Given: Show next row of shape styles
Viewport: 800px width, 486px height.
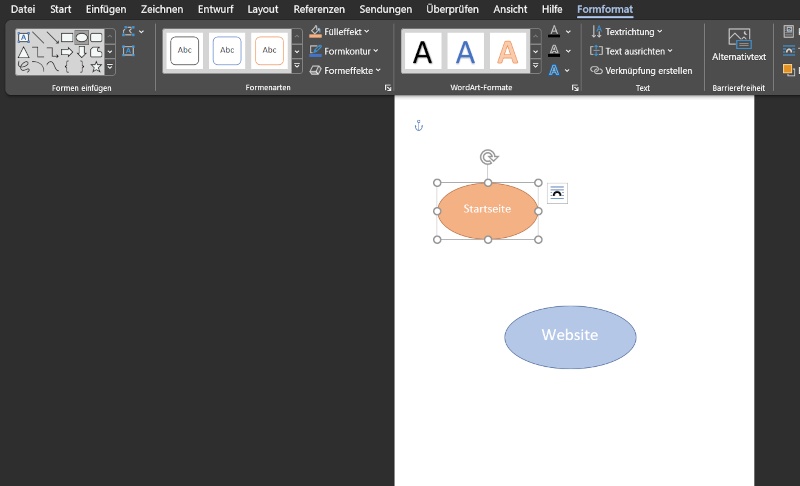Looking at the screenshot, I should point(297,52).
